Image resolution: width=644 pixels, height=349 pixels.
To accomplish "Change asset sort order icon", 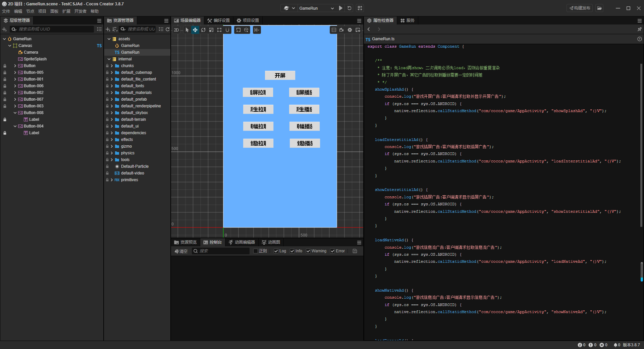I will [x=115, y=29].
